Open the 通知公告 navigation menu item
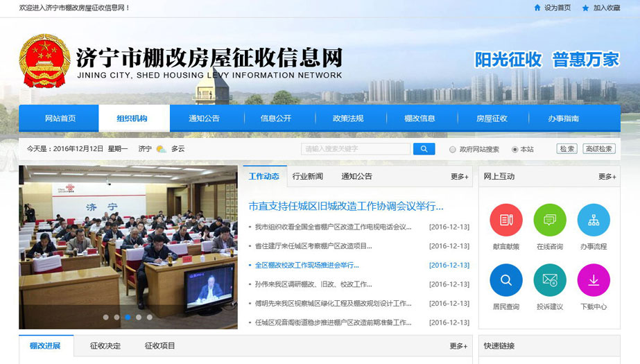This screenshot has height=364, width=640. click(204, 119)
